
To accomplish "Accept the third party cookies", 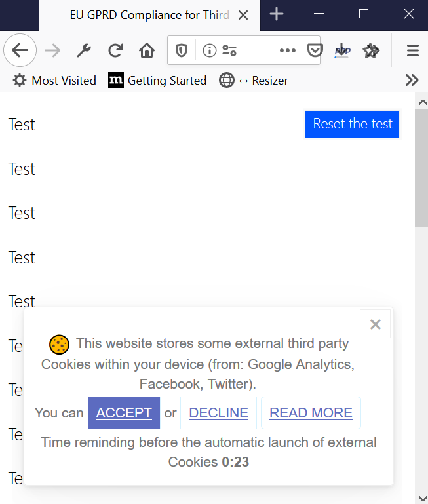I will click(x=124, y=413).
